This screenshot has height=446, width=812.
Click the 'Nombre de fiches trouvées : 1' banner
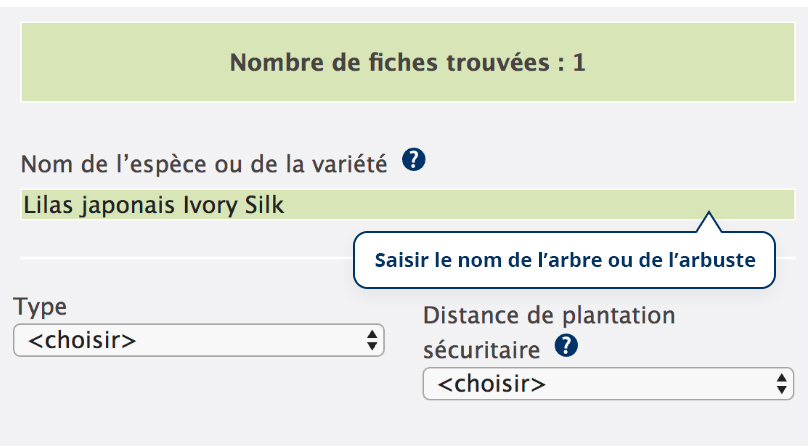407,62
